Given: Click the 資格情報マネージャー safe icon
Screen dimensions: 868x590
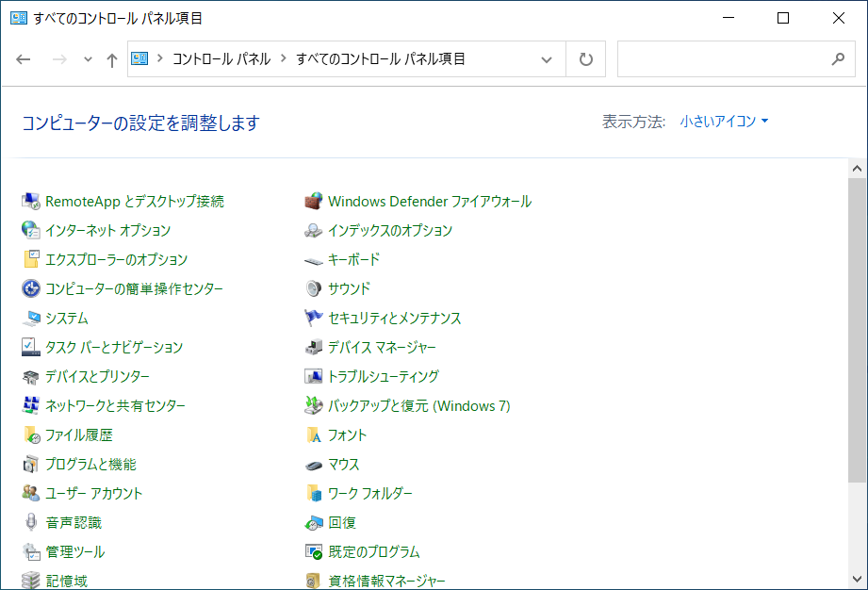Looking at the screenshot, I should click(x=314, y=581).
